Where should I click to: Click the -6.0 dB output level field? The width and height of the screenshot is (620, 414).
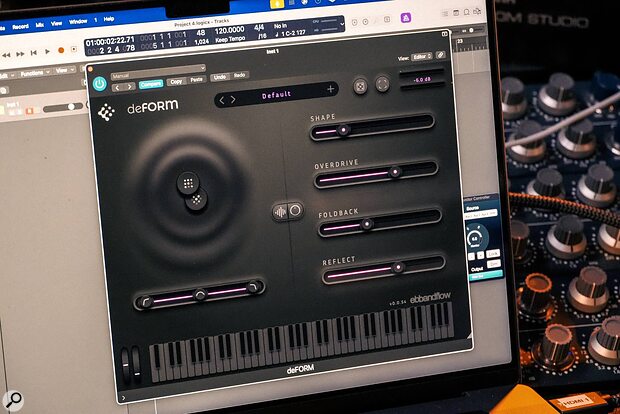point(422,80)
